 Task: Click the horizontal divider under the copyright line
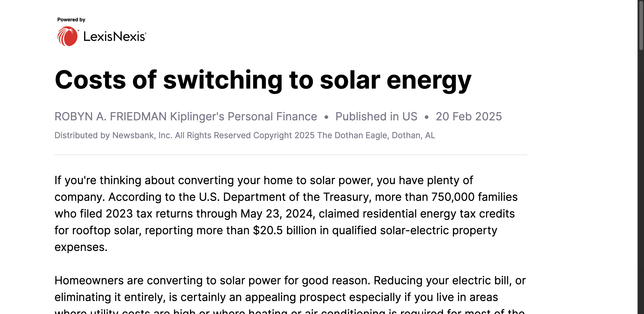290,155
